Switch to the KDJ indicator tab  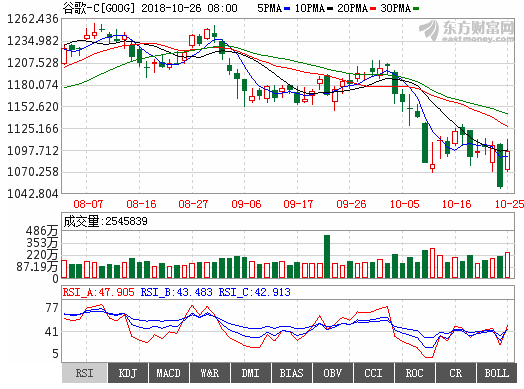[128, 373]
